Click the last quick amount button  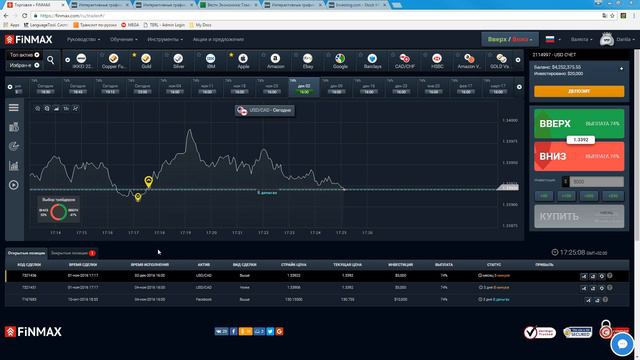click(x=613, y=196)
